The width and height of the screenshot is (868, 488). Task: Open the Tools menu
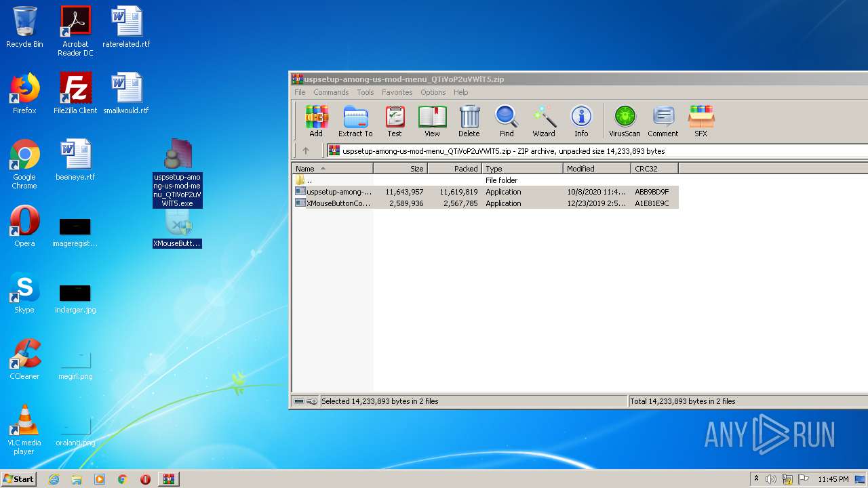(366, 92)
